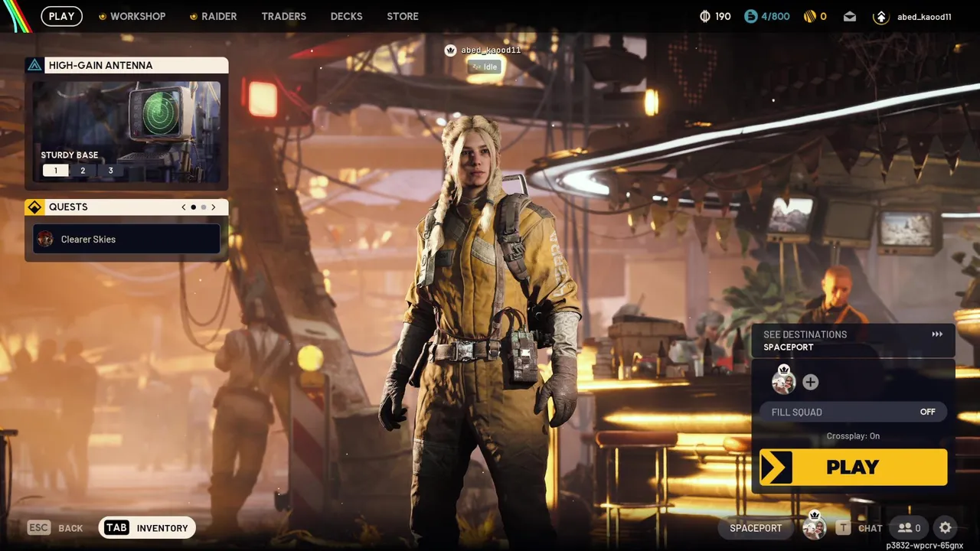Open the TRADERS tab
The height and width of the screenshot is (551, 980).
pos(283,16)
